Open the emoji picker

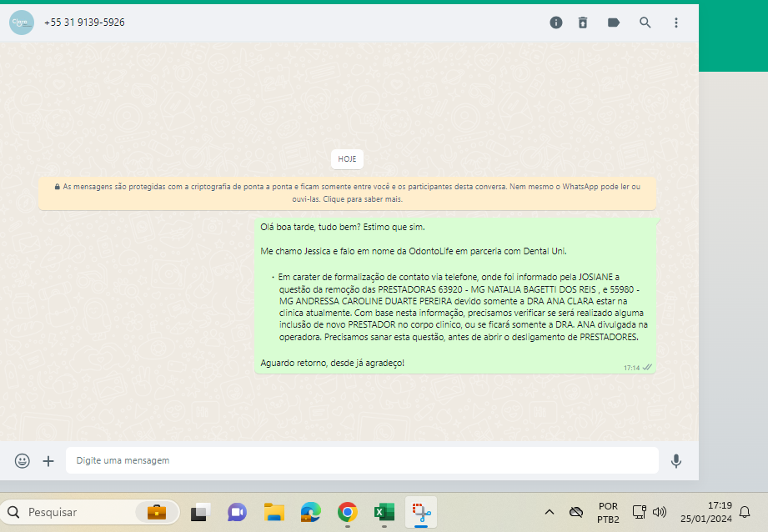click(22, 460)
